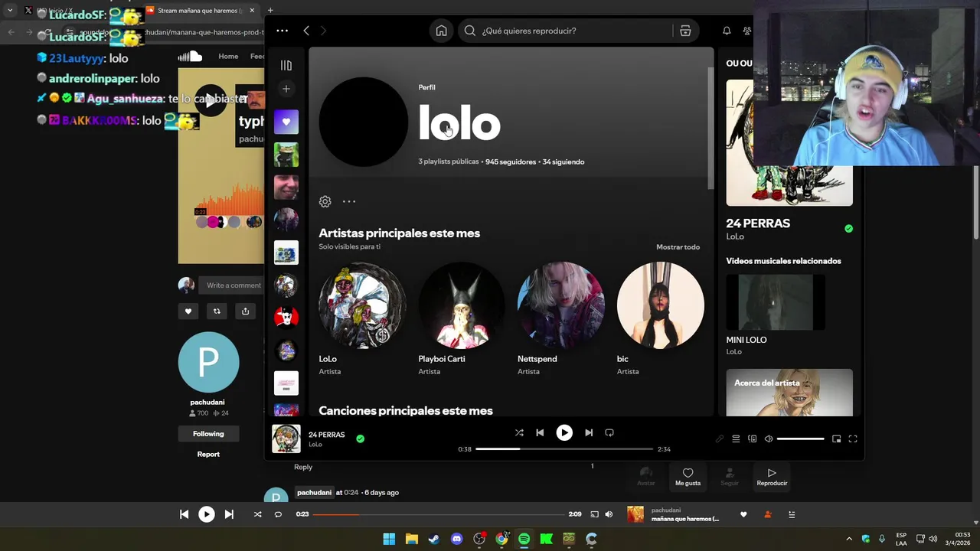Open 'Acerca del artista' card

(789, 393)
